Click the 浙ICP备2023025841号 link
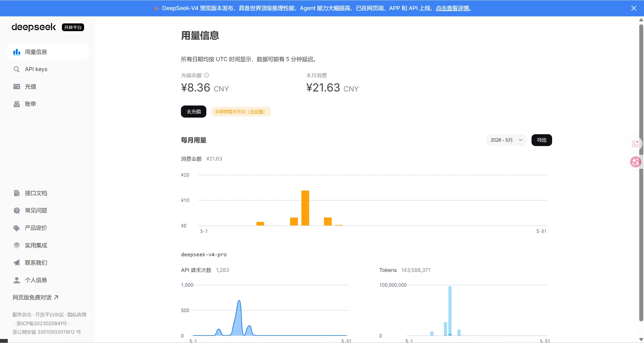Screen dimensions: 644x343 click(42, 324)
